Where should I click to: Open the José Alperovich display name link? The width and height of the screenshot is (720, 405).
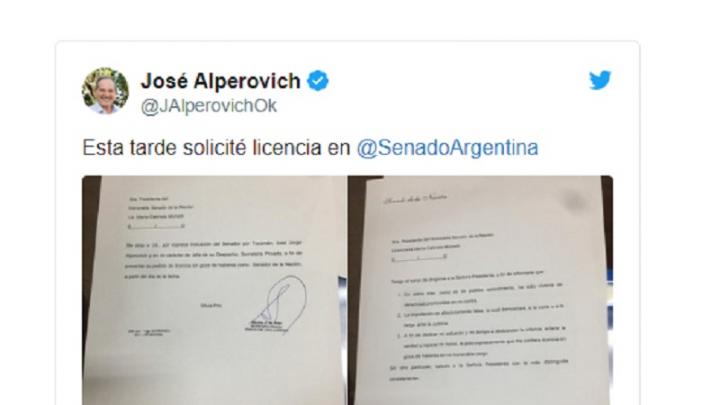click(x=221, y=81)
